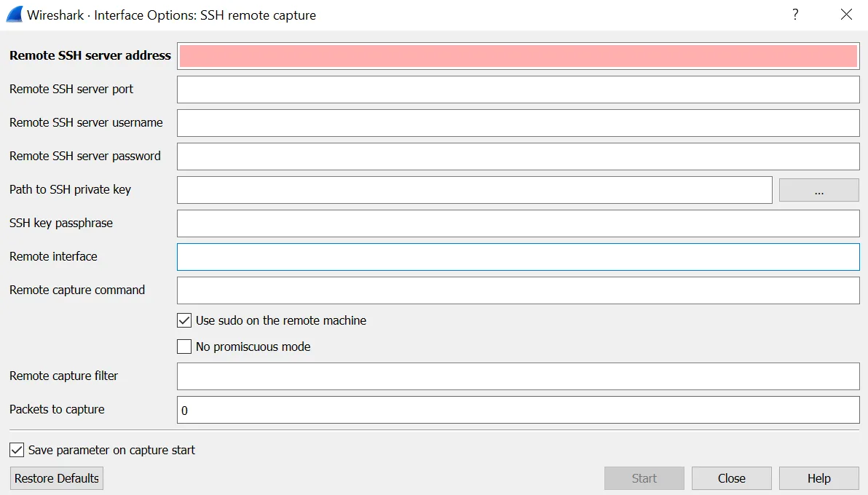Click the Wireshark shark fin icon
868x495 pixels.
pos(15,15)
